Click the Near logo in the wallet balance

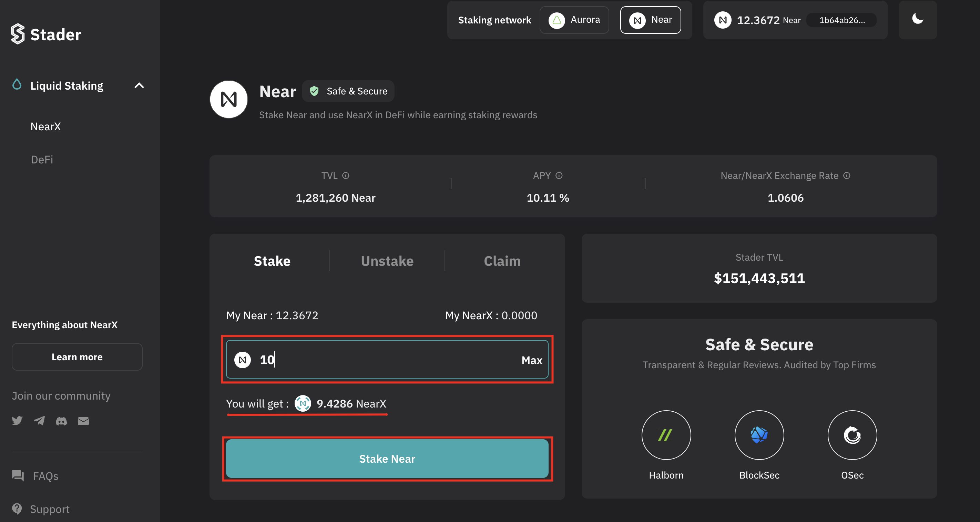point(723,20)
